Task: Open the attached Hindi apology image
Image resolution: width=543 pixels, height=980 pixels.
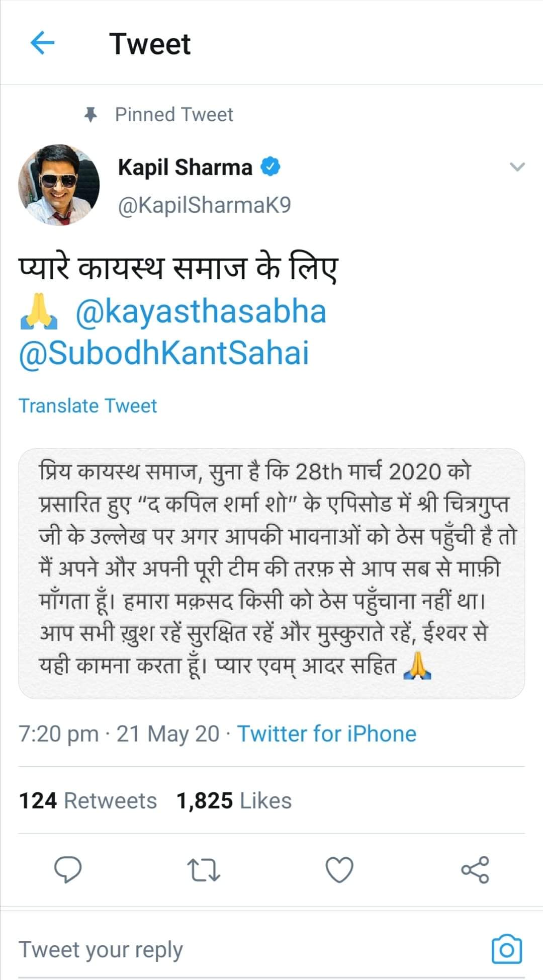Action: [271, 574]
